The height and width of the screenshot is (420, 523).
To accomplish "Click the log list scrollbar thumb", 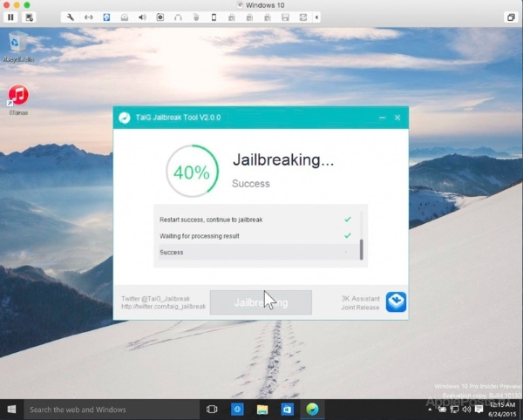I will [362, 250].
